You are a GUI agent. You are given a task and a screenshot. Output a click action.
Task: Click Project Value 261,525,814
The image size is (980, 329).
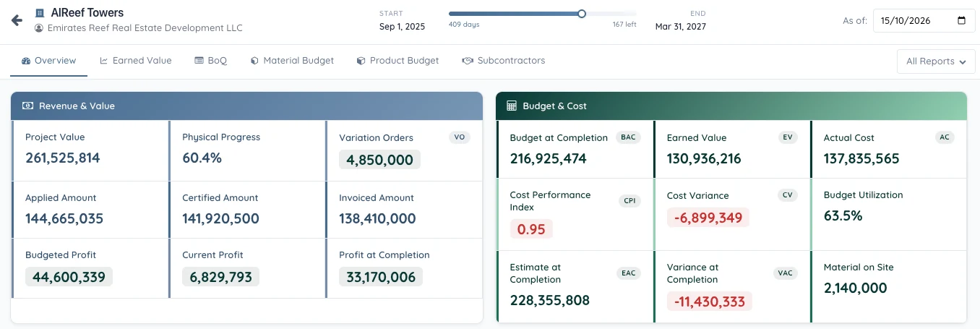click(x=63, y=158)
